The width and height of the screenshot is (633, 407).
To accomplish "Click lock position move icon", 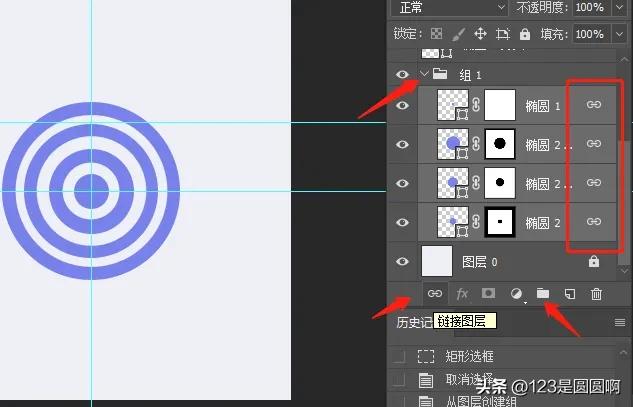I will click(480, 34).
